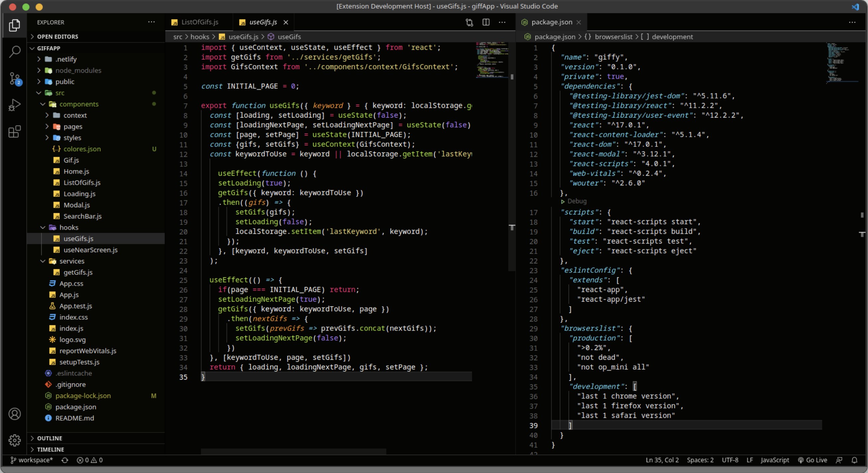Select the Run and Debug icon
The height and width of the screenshot is (473, 868).
tap(15, 105)
